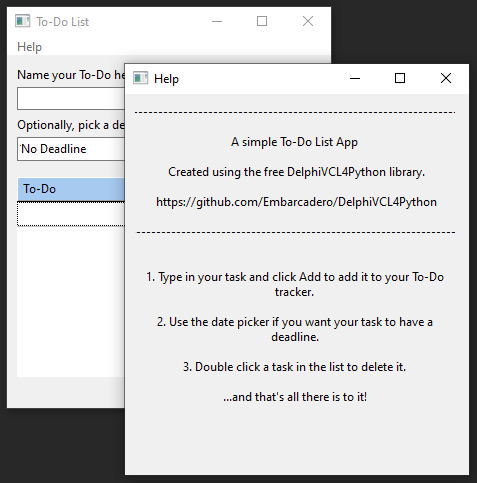Click the Help window's title bar icon
This screenshot has height=483, width=477.
140,79
